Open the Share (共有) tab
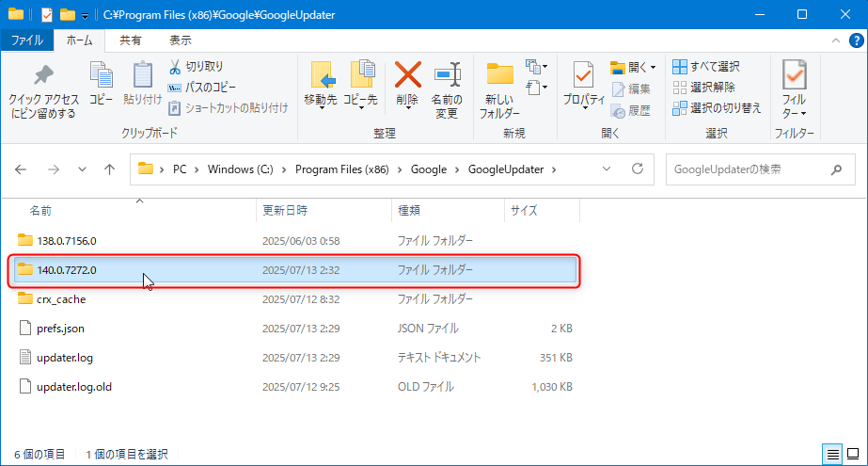 (131, 40)
